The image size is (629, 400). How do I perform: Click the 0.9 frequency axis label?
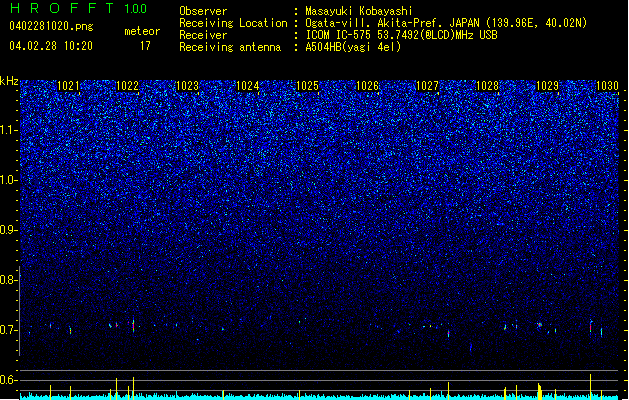coord(7,230)
